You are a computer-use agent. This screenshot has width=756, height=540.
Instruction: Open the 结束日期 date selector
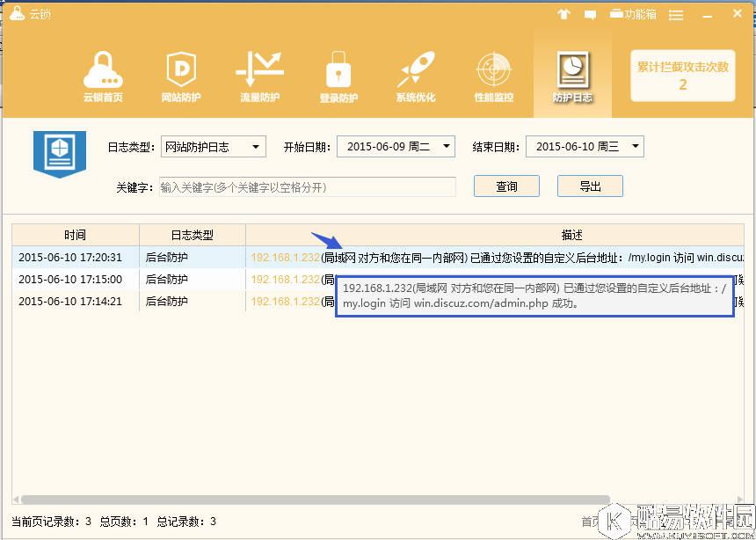pos(585,147)
